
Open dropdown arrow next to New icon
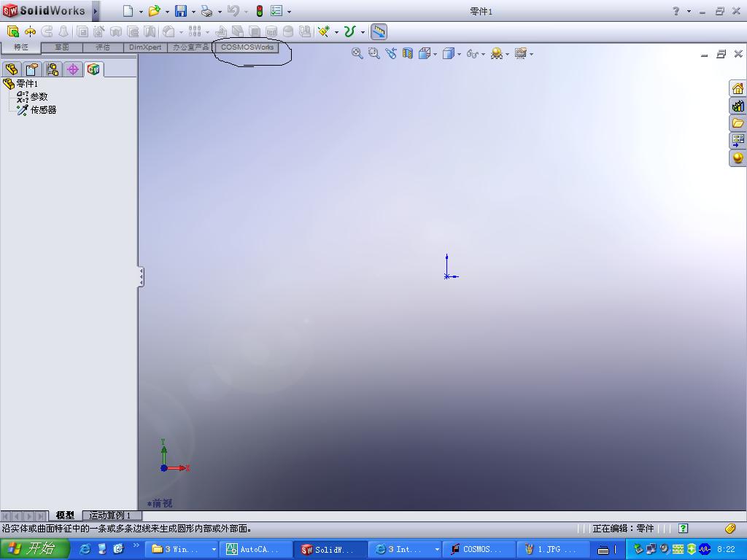[141, 12]
